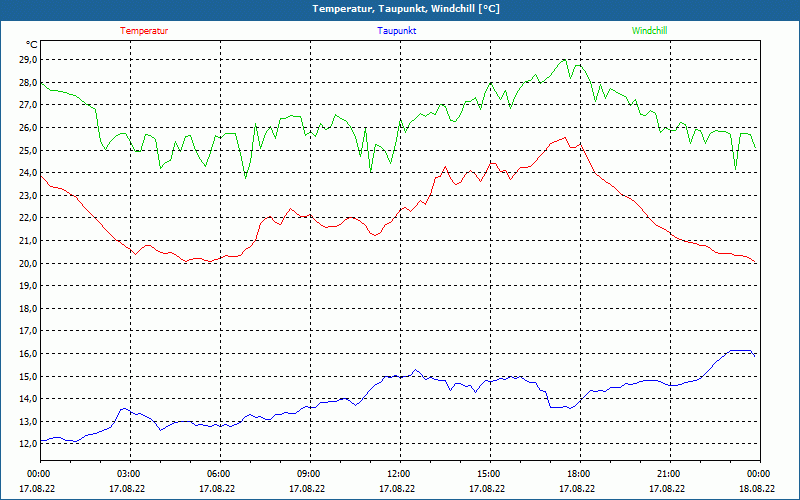Click the 20,0 y-axis value

tap(29, 263)
